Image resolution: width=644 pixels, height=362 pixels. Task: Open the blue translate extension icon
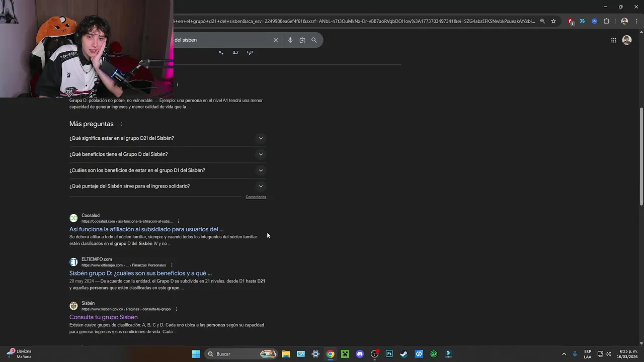point(582,21)
